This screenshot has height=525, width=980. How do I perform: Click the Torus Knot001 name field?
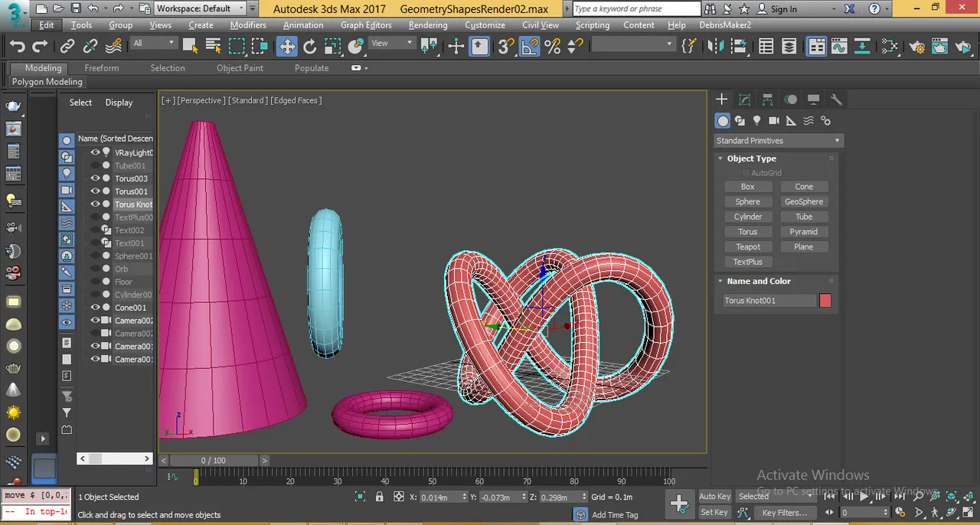(x=769, y=301)
